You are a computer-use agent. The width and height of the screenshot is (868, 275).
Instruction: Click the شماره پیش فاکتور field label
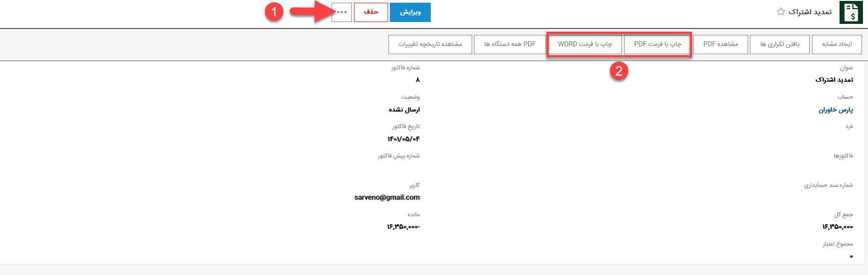click(399, 156)
